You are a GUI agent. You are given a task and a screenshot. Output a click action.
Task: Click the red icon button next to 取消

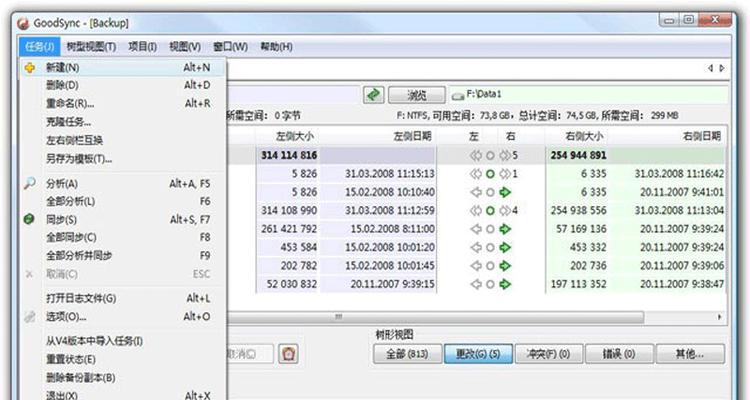[x=288, y=354]
